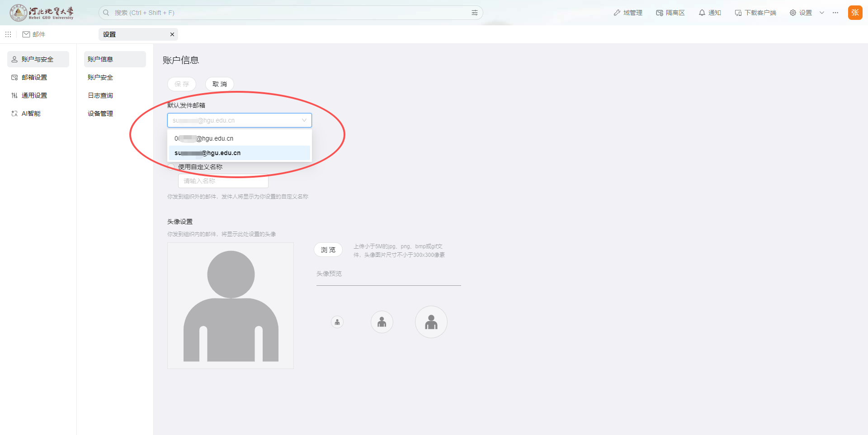Open the three-dot more menu
Image resolution: width=868 pixels, height=435 pixels.
835,13
